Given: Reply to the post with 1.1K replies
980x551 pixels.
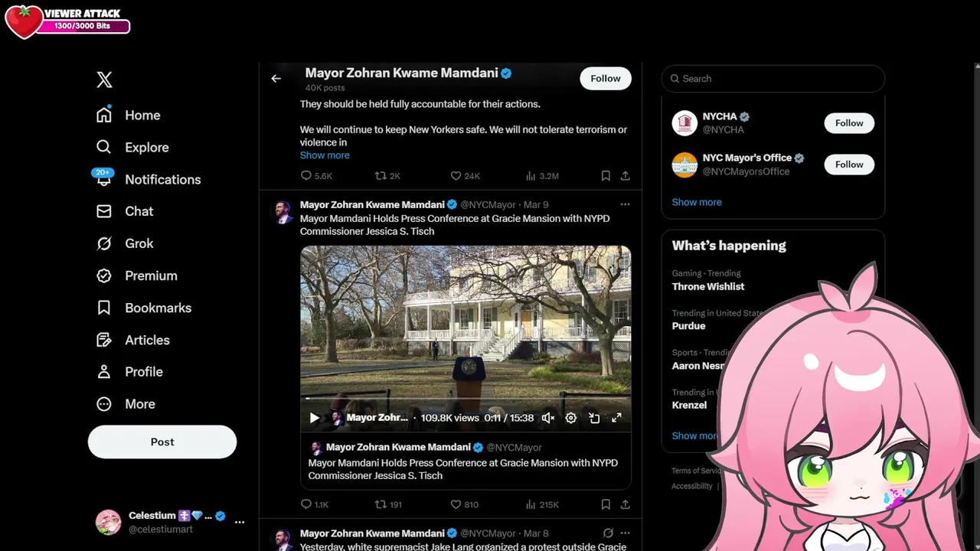Looking at the screenshot, I should pos(315,505).
